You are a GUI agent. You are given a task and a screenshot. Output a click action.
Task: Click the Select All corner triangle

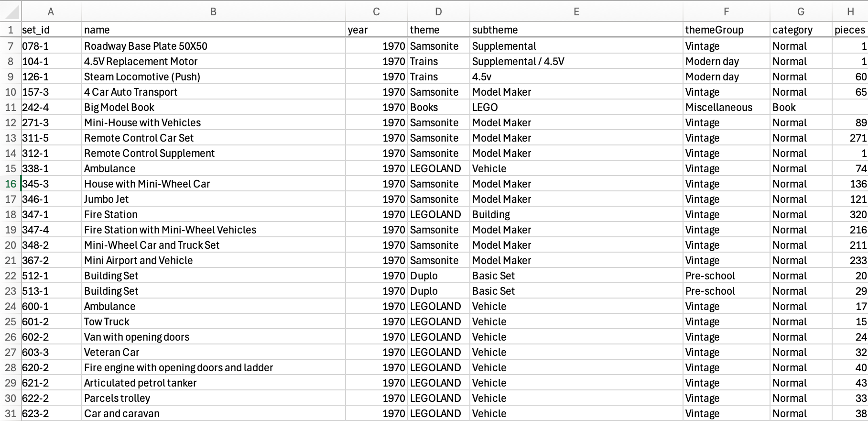click(11, 11)
